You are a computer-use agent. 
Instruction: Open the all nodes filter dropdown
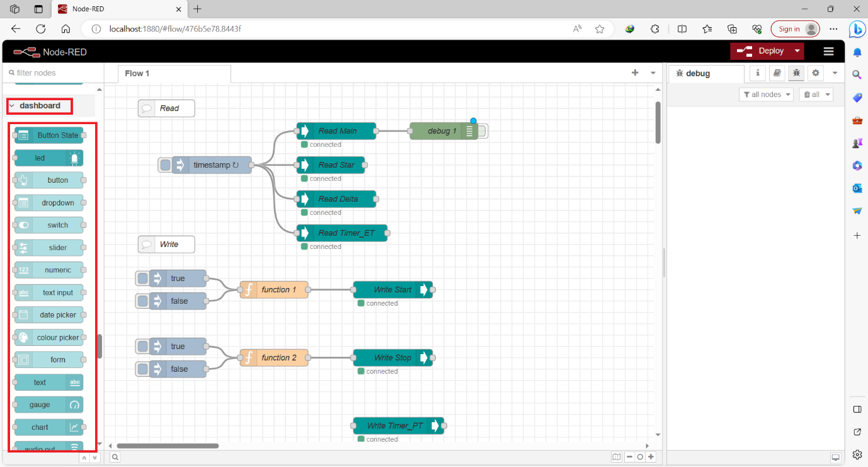click(767, 95)
